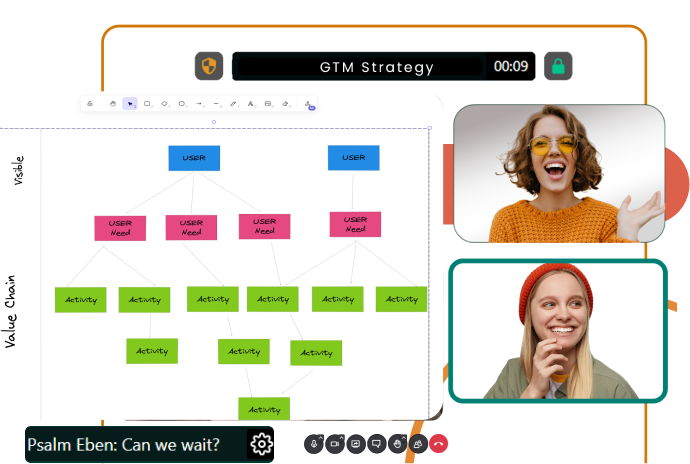Click the selection rotation handle above whiteboard
The width and height of the screenshot is (690, 464).
pos(214,122)
